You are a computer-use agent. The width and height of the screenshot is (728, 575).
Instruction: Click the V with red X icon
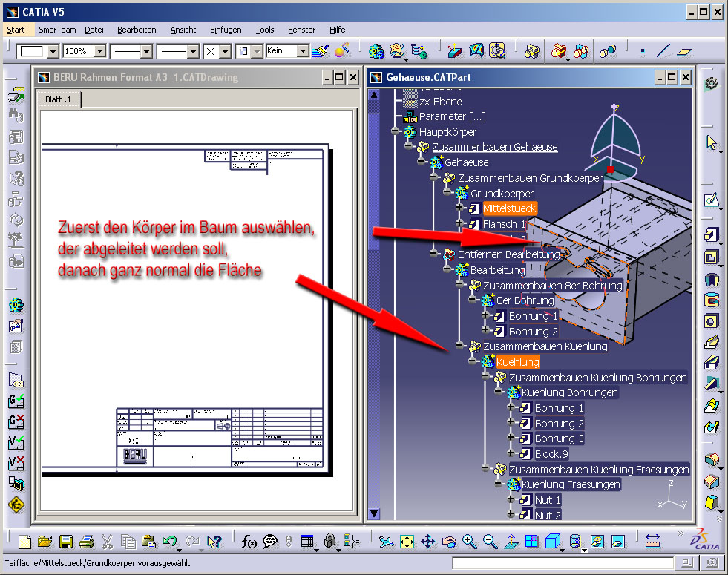[x=16, y=463]
